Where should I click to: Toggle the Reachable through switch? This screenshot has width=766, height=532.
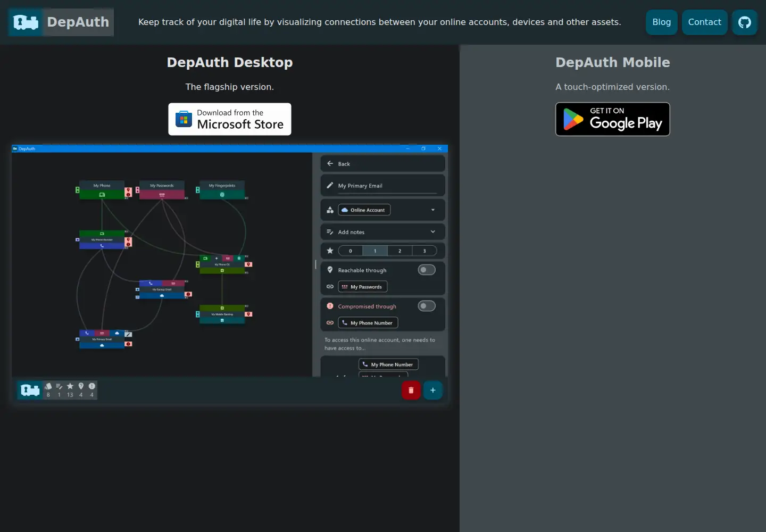427,270
